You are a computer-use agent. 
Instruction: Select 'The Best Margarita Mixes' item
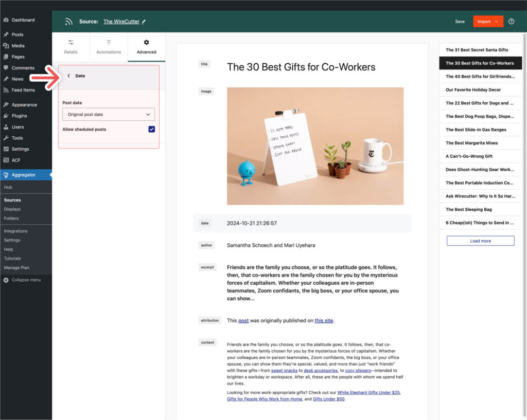point(480,143)
